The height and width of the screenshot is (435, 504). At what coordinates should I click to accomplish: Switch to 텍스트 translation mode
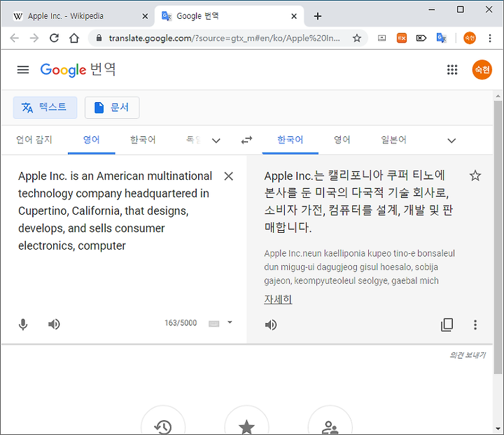45,108
